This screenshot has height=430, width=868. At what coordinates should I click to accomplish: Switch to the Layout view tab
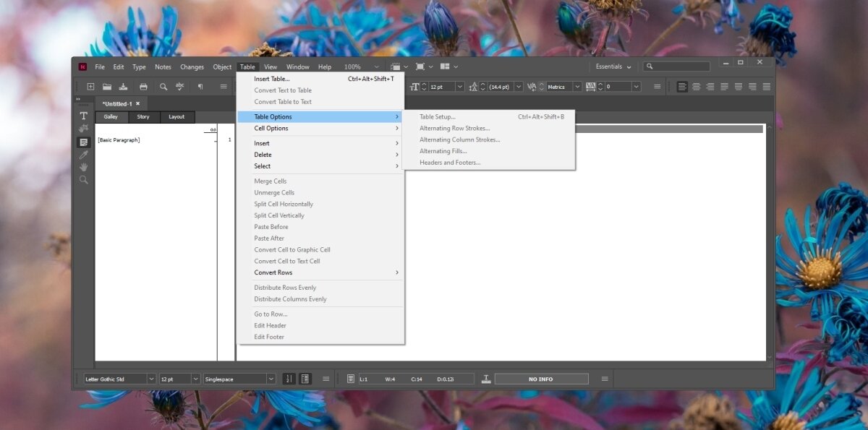click(x=176, y=117)
